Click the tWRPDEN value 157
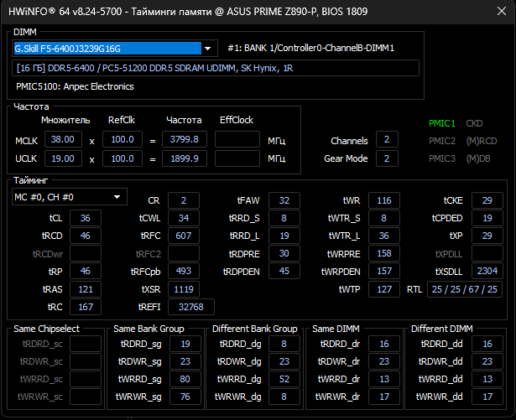This screenshot has width=516, height=420. pos(384,271)
